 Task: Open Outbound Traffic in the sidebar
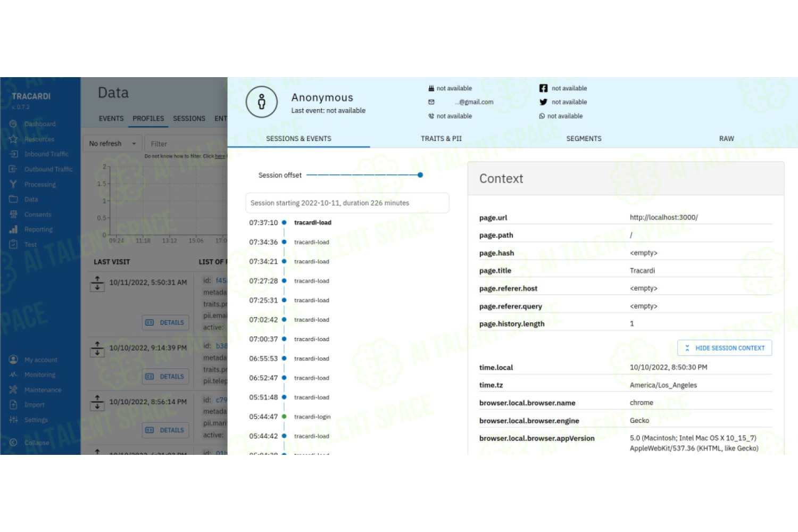click(x=41, y=169)
